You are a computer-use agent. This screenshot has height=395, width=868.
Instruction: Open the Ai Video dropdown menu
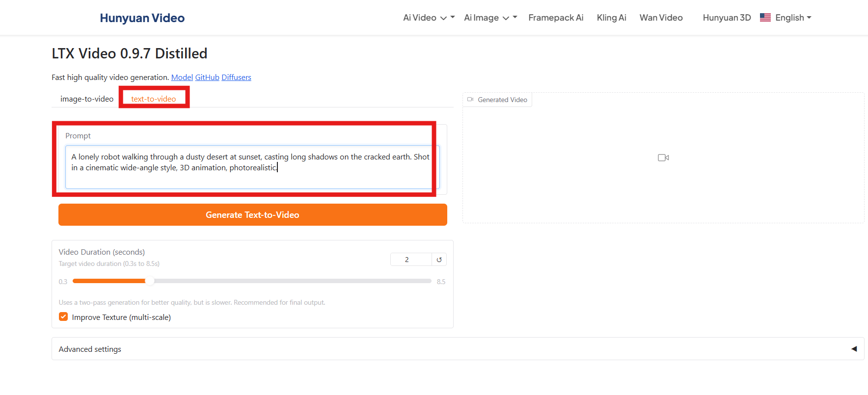(425, 18)
